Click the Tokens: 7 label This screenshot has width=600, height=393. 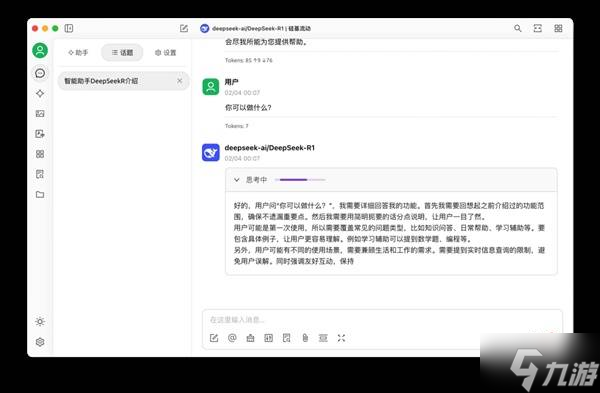click(x=236, y=126)
